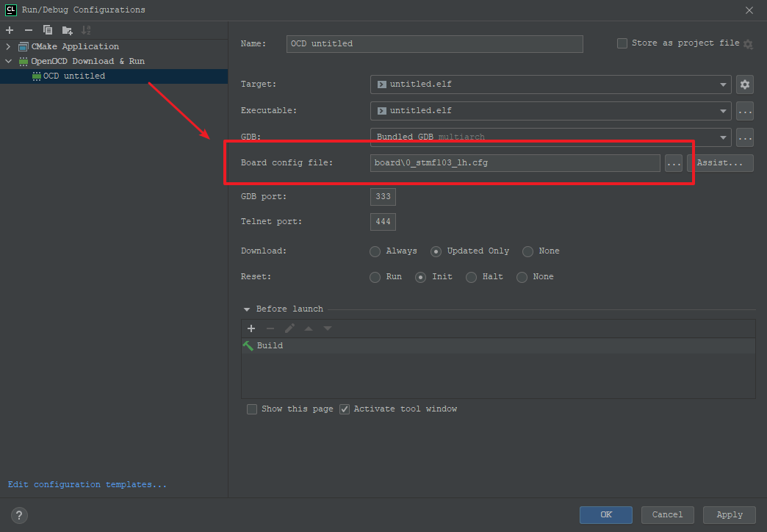Screen dimensions: 767x532
Task: Open the Assist... board config helper
Action: [x=720, y=163]
